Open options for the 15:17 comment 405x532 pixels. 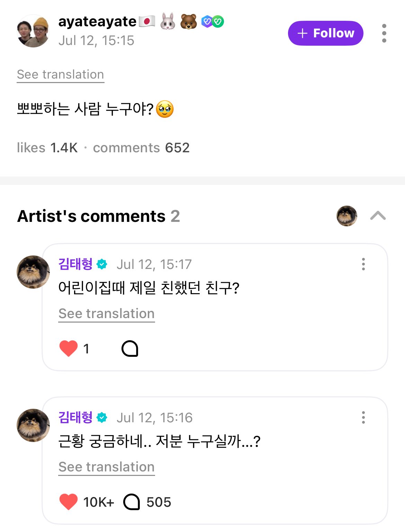pyautogui.click(x=363, y=264)
